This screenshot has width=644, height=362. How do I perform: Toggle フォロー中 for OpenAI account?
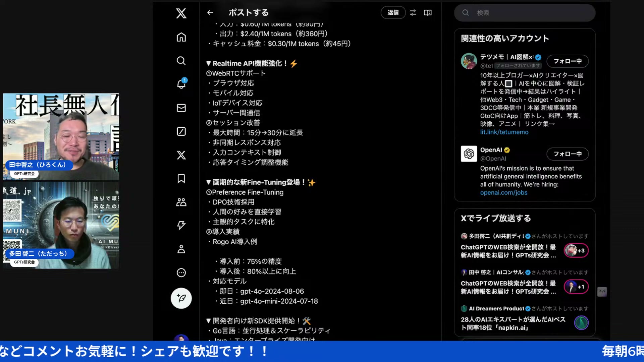click(x=568, y=154)
